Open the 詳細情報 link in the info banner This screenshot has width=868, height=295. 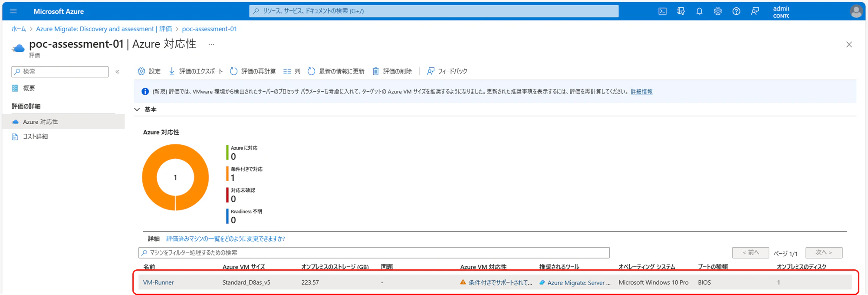coord(641,92)
